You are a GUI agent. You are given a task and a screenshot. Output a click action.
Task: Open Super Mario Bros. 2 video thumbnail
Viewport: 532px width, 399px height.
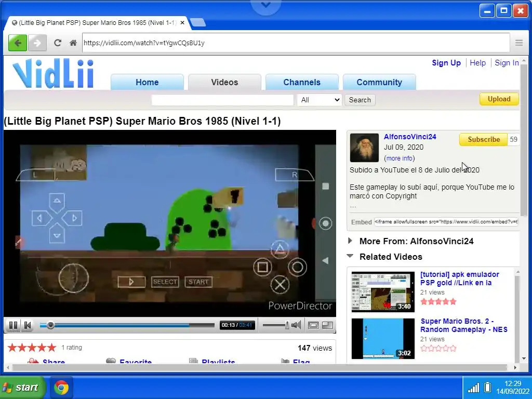pos(383,339)
